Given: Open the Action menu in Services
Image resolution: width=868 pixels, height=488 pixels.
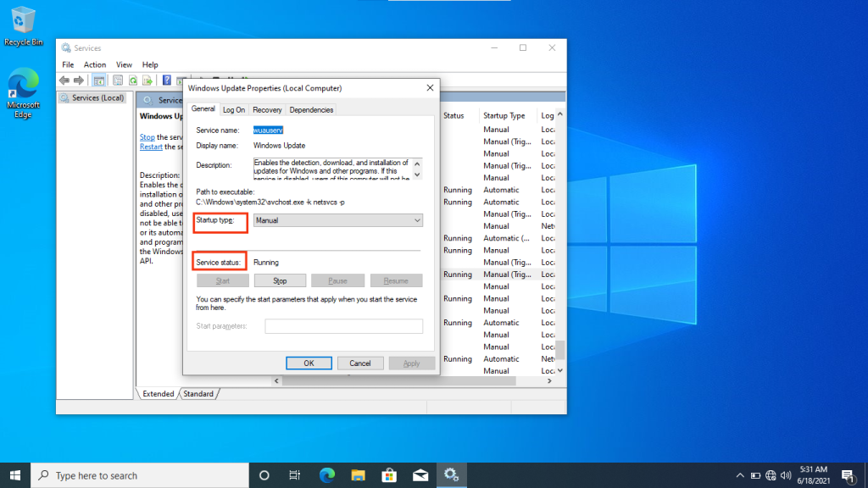Looking at the screenshot, I should [x=95, y=64].
